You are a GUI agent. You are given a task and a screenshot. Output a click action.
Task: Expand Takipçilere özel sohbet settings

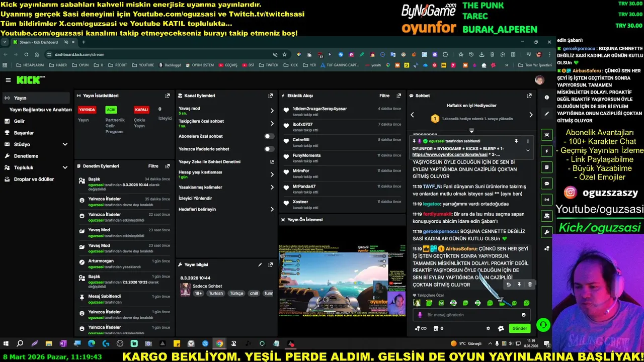coord(272,123)
